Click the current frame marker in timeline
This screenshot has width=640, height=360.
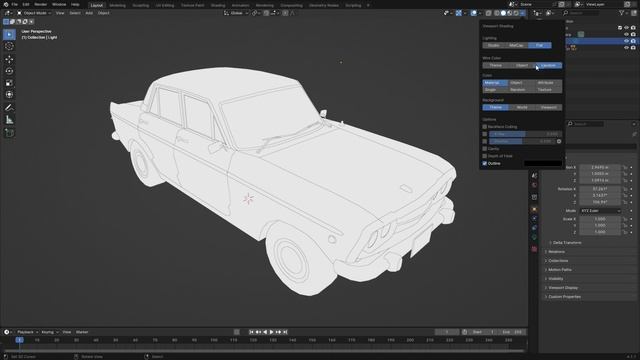point(19,340)
